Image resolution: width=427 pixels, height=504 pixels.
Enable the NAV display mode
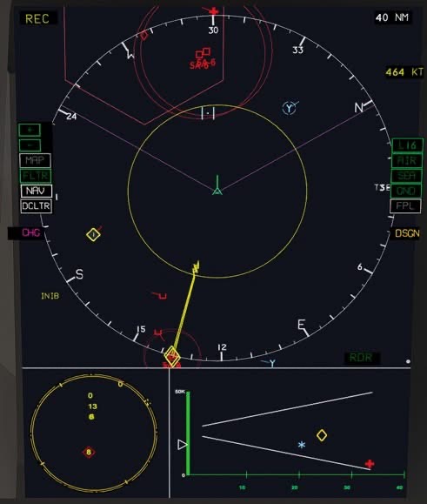[36, 191]
